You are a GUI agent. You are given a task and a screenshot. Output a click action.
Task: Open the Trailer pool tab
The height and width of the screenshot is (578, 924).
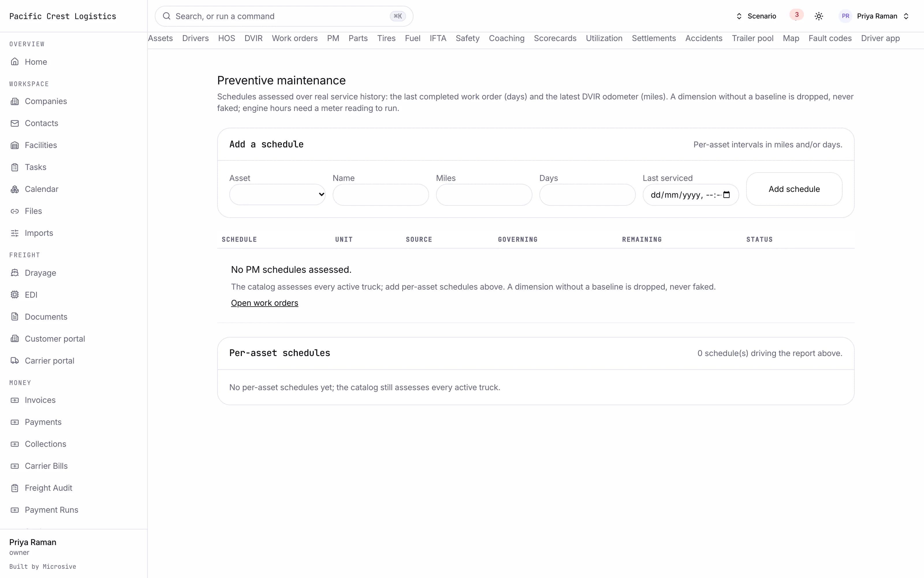[x=752, y=38]
